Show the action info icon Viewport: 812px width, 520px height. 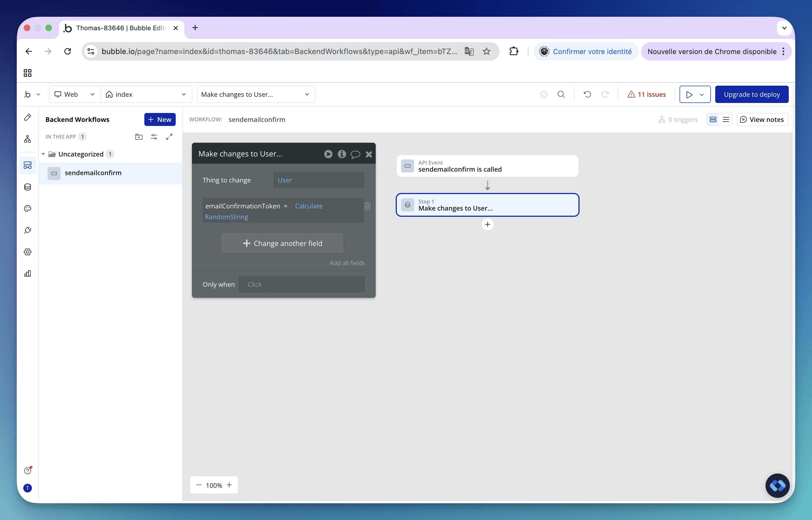(x=342, y=154)
